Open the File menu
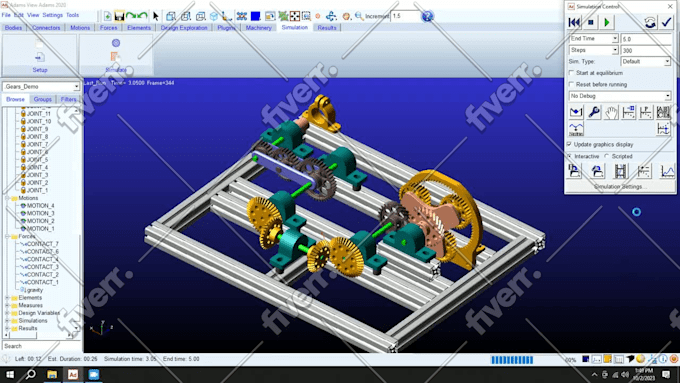680x383 pixels. coord(6,15)
